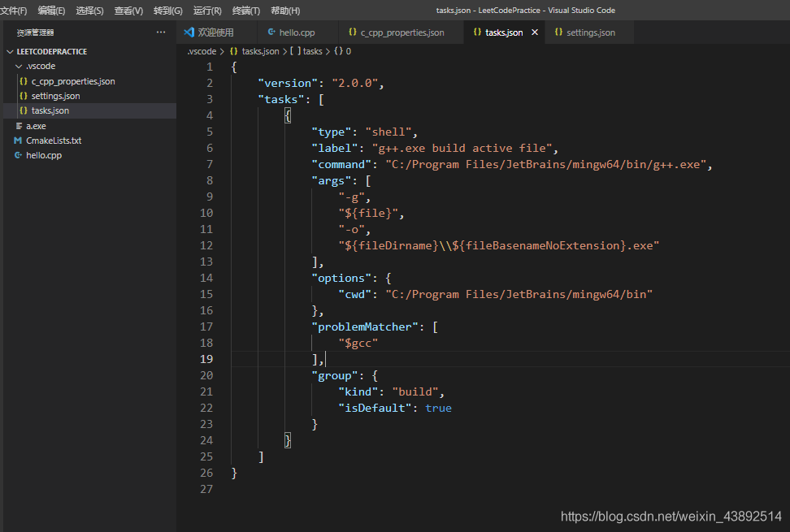
Task: Open the 终端(T) menu
Action: (246, 11)
